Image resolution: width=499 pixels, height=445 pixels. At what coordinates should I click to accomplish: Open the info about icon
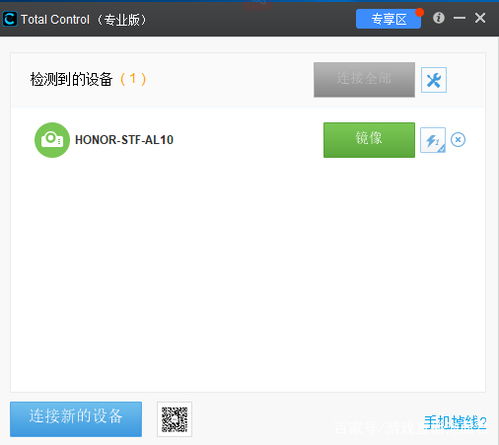439,18
